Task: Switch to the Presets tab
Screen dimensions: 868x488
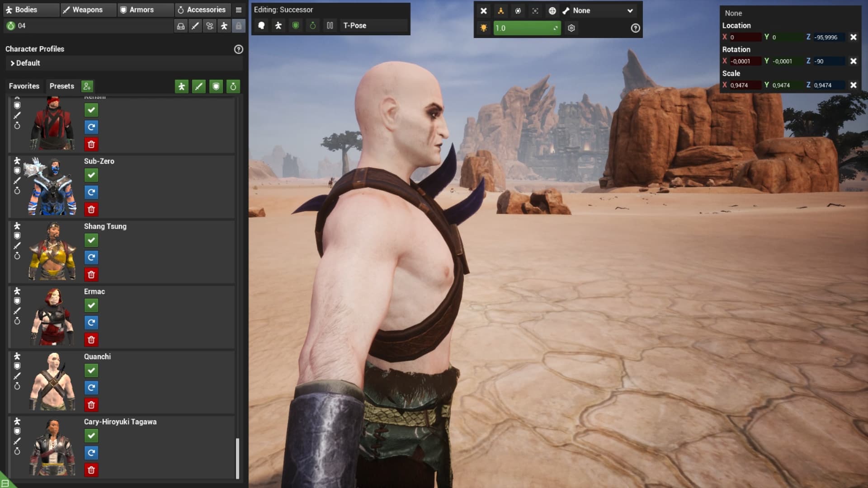Action: click(x=61, y=86)
